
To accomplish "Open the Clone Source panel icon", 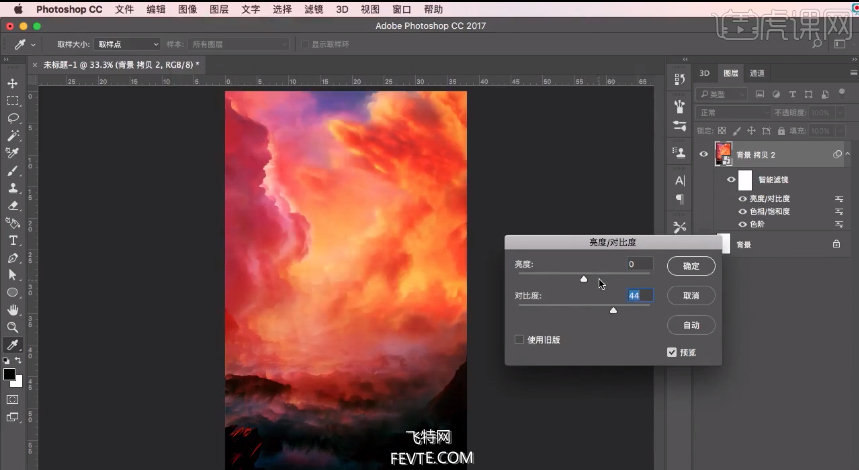I will point(680,152).
